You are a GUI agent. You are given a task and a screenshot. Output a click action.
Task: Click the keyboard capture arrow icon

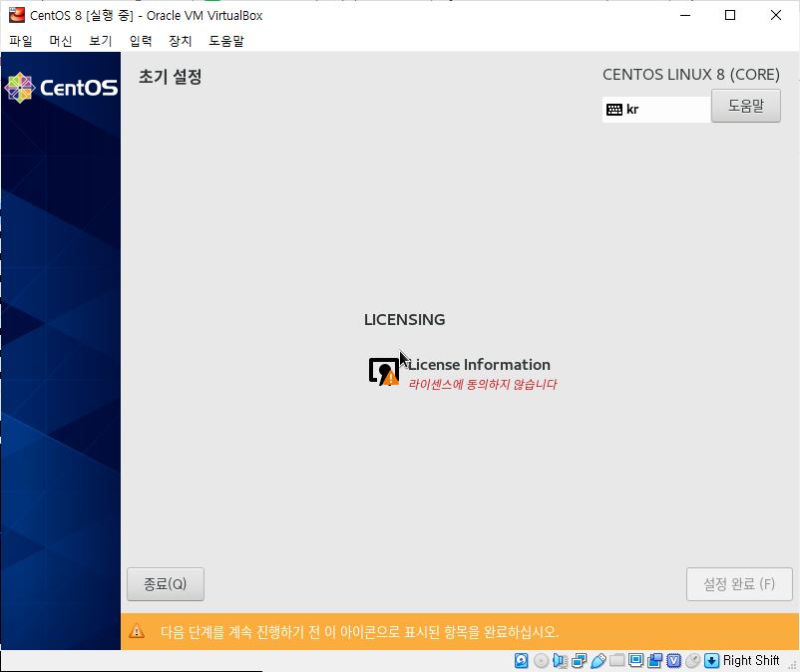click(x=711, y=661)
